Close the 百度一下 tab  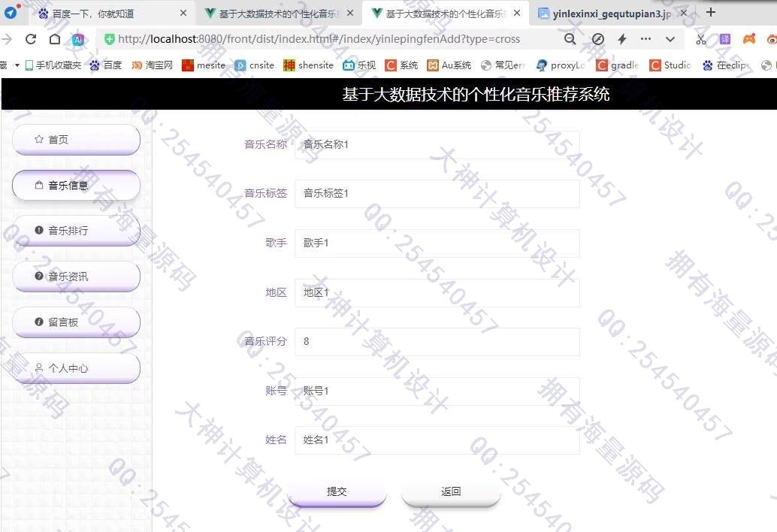(x=183, y=14)
